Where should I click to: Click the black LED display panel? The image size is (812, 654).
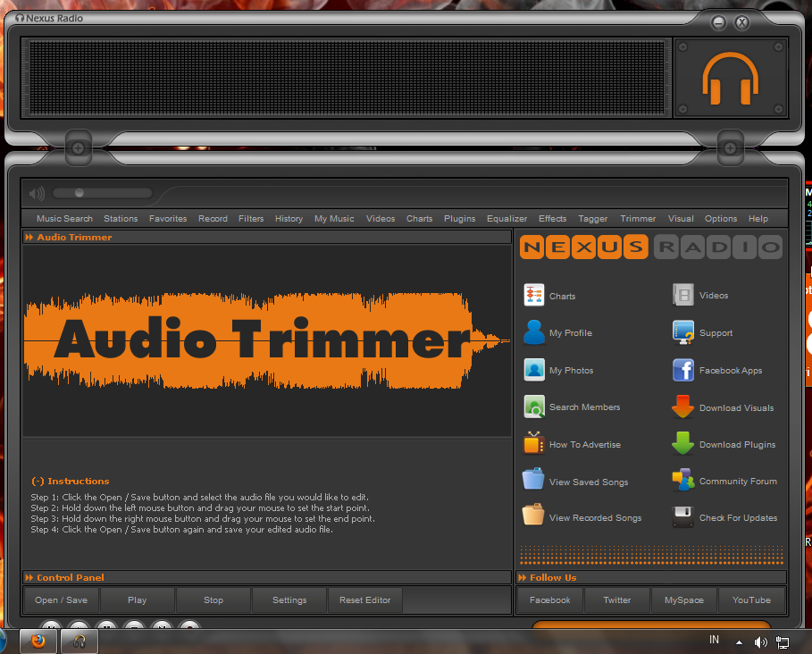tap(347, 78)
